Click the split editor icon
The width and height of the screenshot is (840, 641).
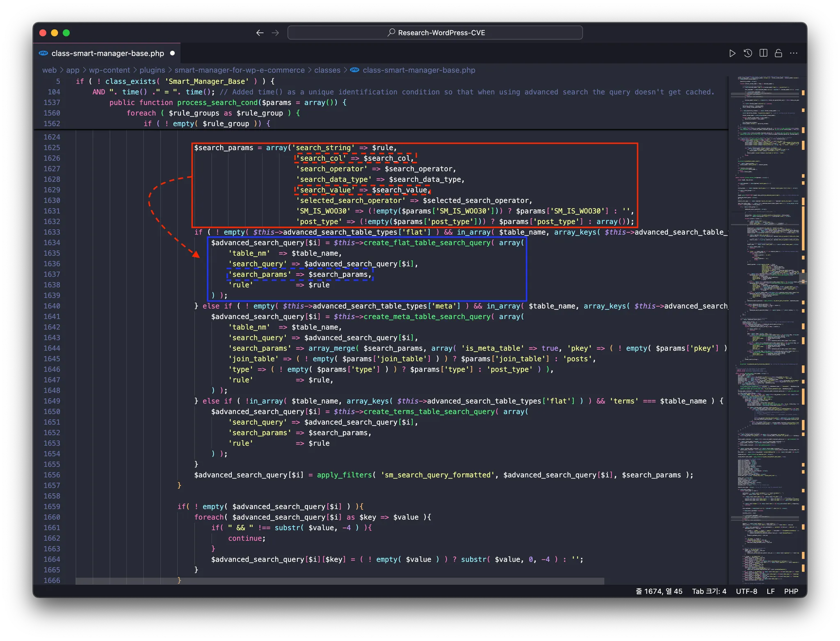click(x=763, y=53)
